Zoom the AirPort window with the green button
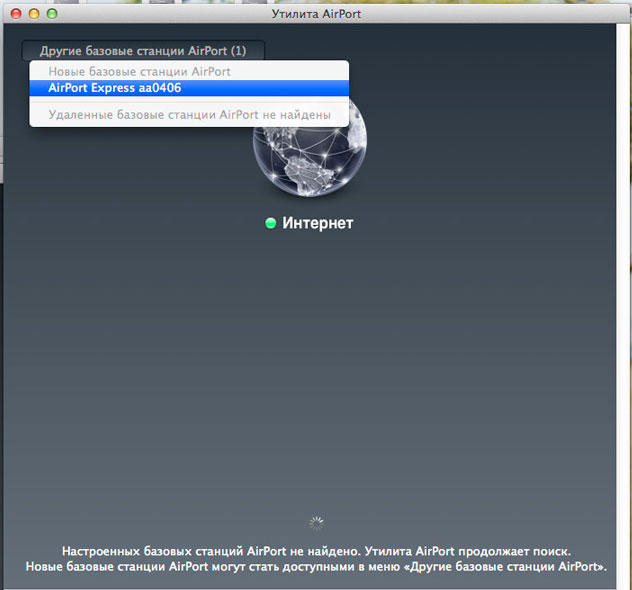This screenshot has height=590, width=632. point(52,14)
